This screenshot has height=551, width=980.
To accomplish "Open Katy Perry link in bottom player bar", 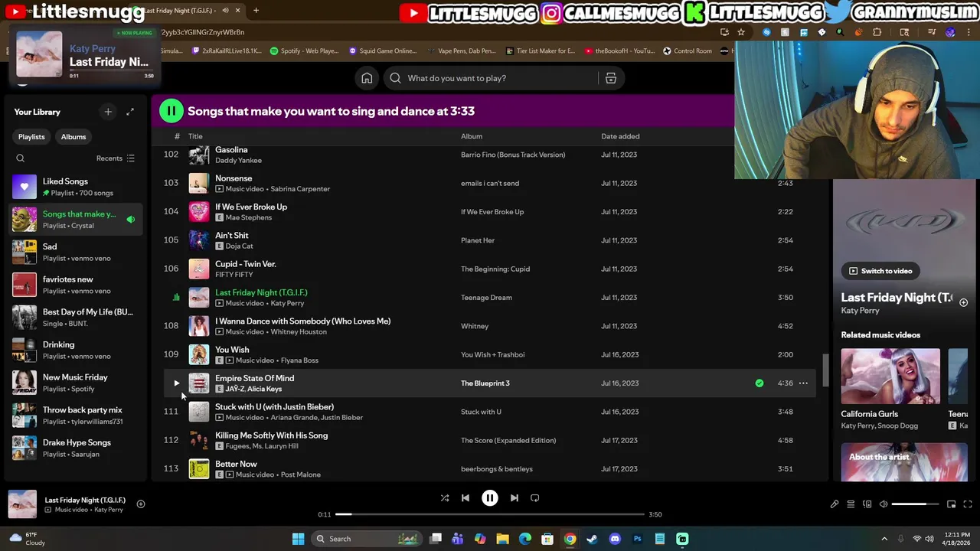I will coord(108,510).
